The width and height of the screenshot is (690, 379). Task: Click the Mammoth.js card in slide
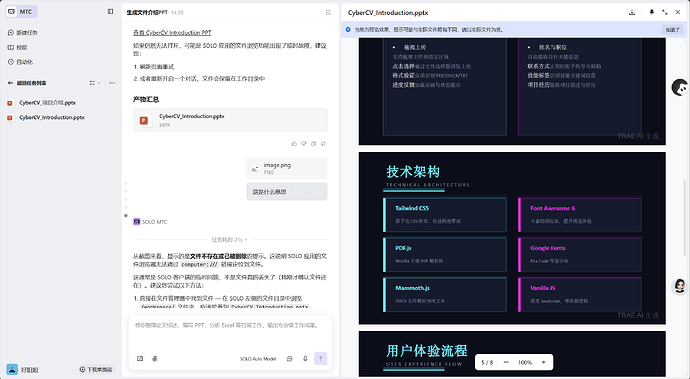pos(445,294)
